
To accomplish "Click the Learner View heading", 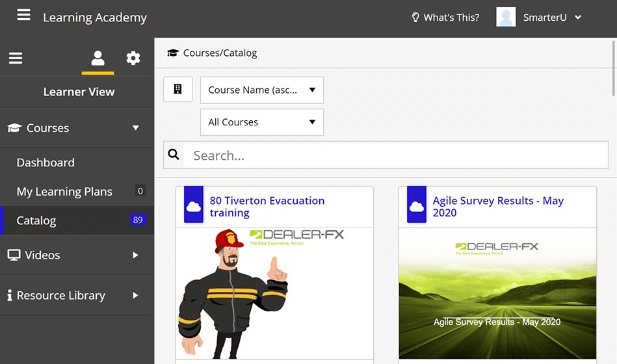I will (x=79, y=92).
